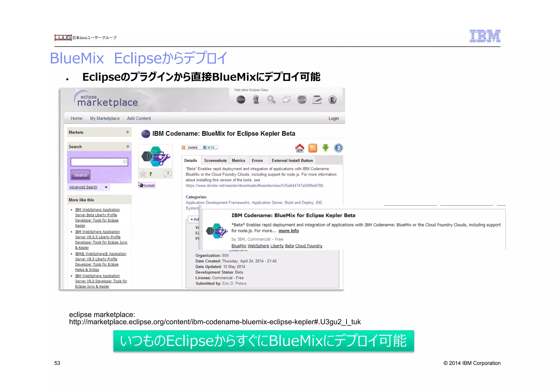Image resolution: width=555 pixels, height=392 pixels.
Task: Click the email share icon
Action: (x=213, y=148)
